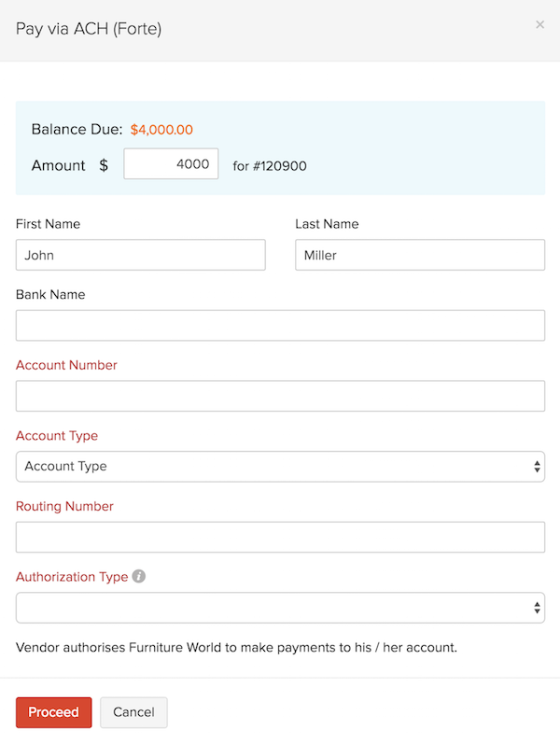The height and width of the screenshot is (744, 560).
Task: Click the Pay via ACH (Forte) title
Action: 89,29
